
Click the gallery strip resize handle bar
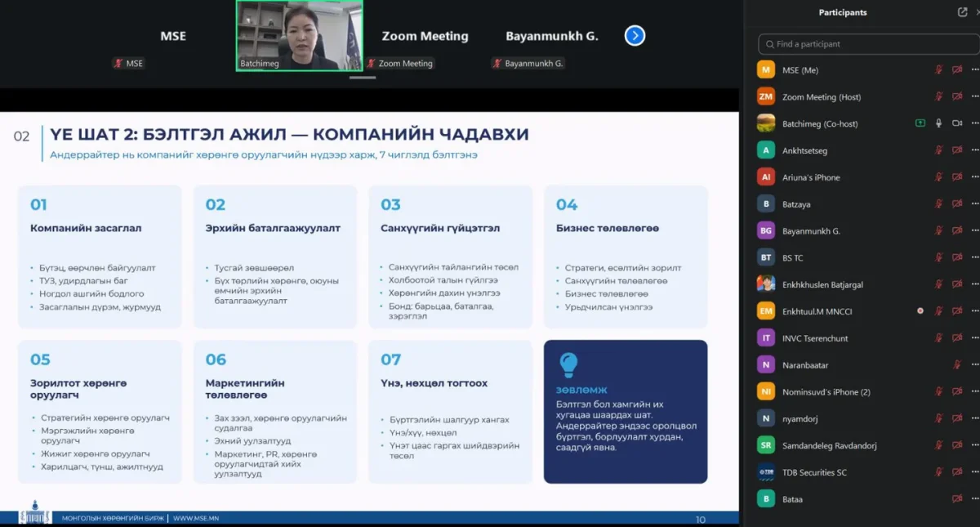point(363,78)
